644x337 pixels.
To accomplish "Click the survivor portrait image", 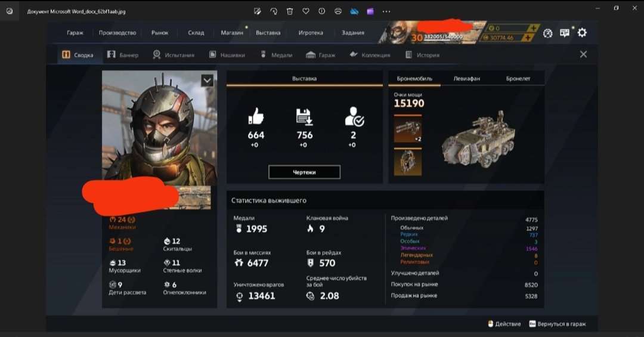I will (159, 128).
